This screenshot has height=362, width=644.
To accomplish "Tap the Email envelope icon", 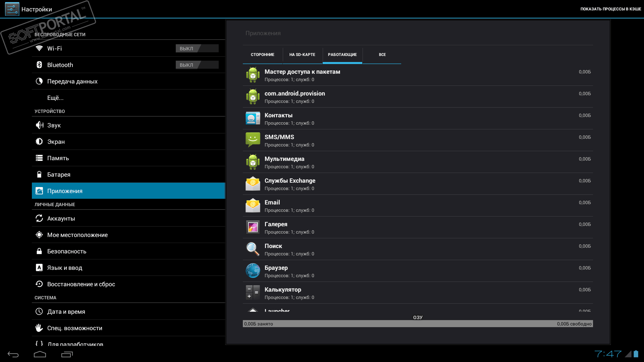I will click(253, 205).
